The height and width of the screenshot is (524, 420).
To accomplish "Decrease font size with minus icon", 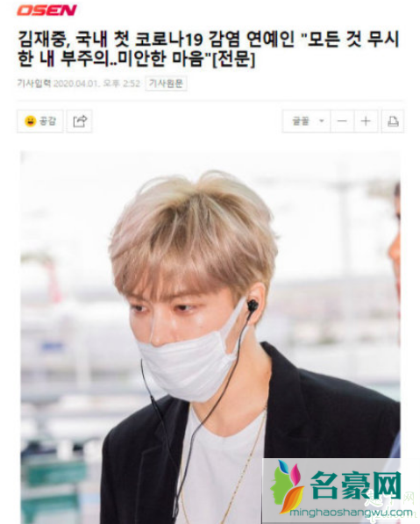I will 342,121.
